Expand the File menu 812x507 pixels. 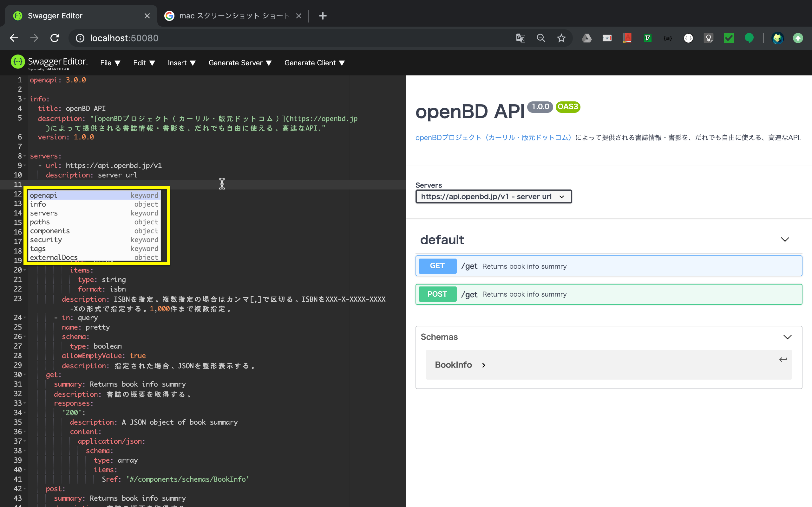point(110,63)
